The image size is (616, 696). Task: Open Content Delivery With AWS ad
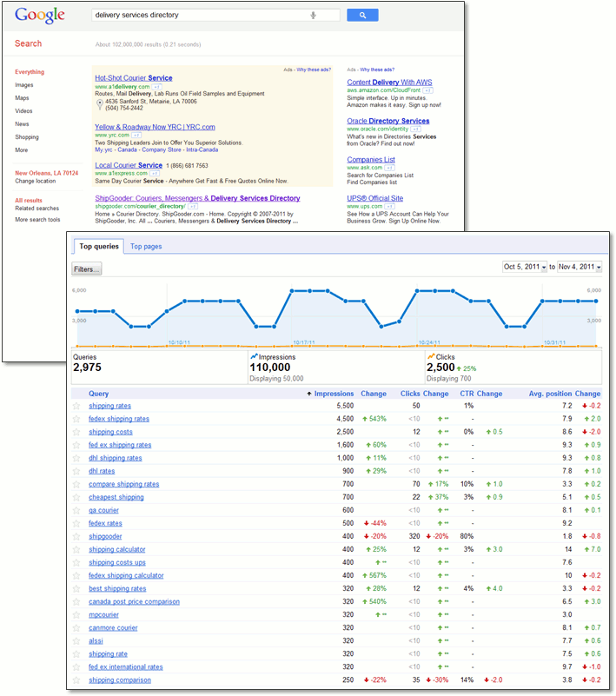389,83
